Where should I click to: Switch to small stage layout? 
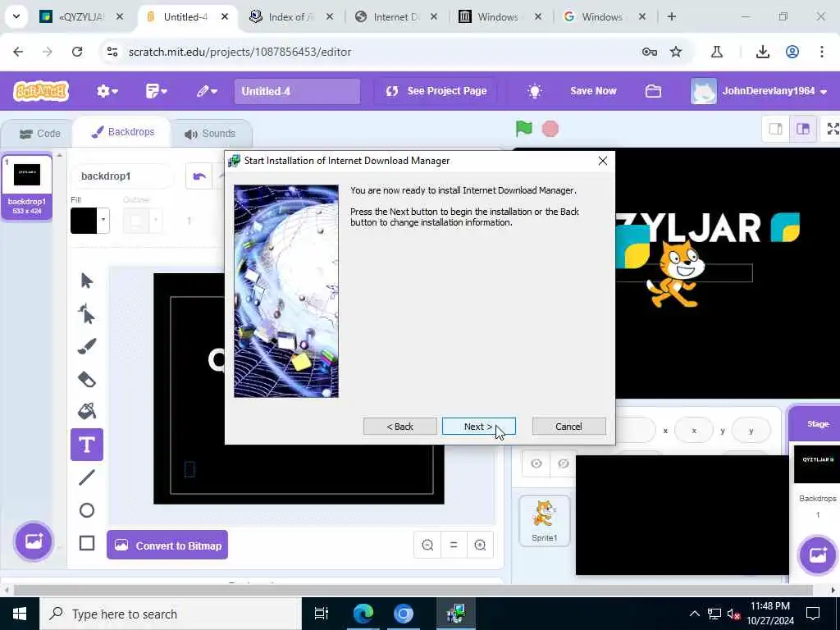pyautogui.click(x=775, y=129)
